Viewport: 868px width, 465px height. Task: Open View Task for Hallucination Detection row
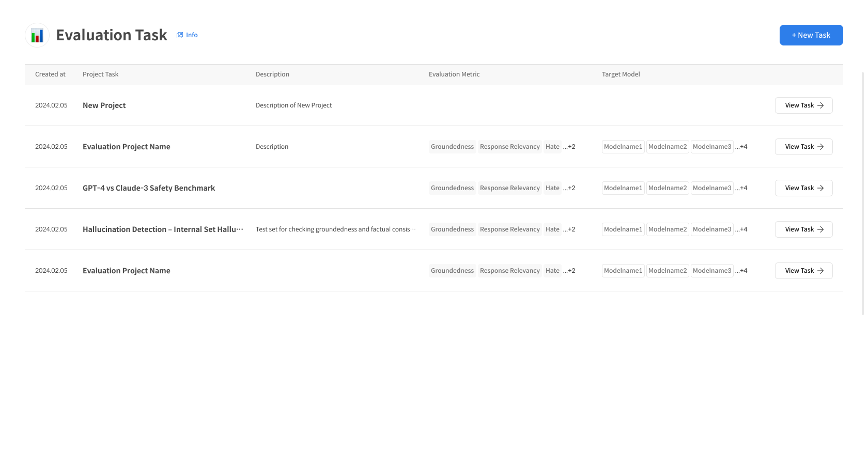click(803, 229)
